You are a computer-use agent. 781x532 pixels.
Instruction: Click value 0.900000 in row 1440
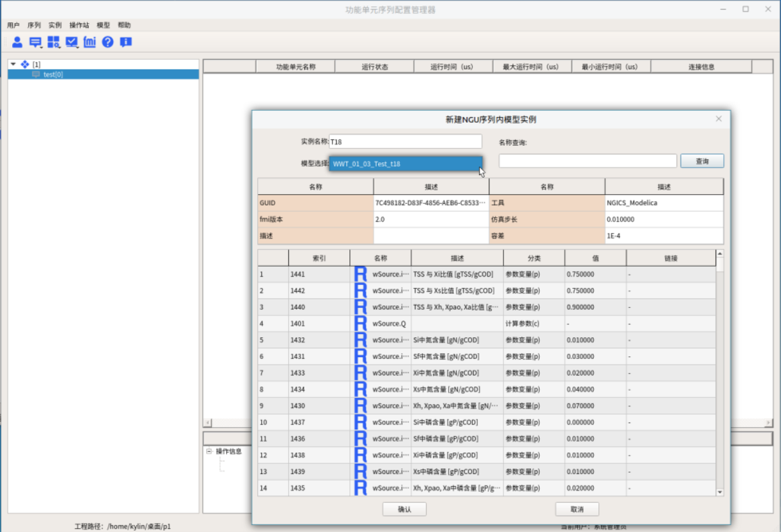595,307
